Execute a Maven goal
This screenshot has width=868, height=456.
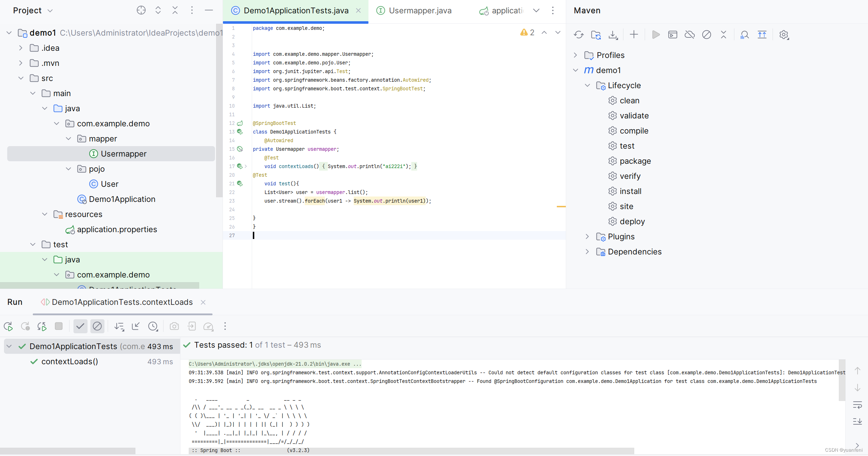(672, 35)
